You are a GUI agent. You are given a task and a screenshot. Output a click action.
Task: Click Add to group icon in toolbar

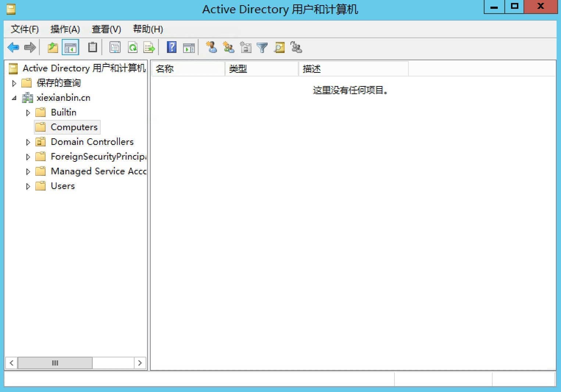[296, 47]
